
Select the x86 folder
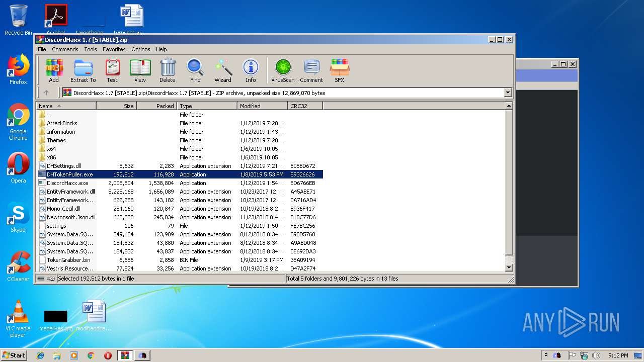click(51, 157)
